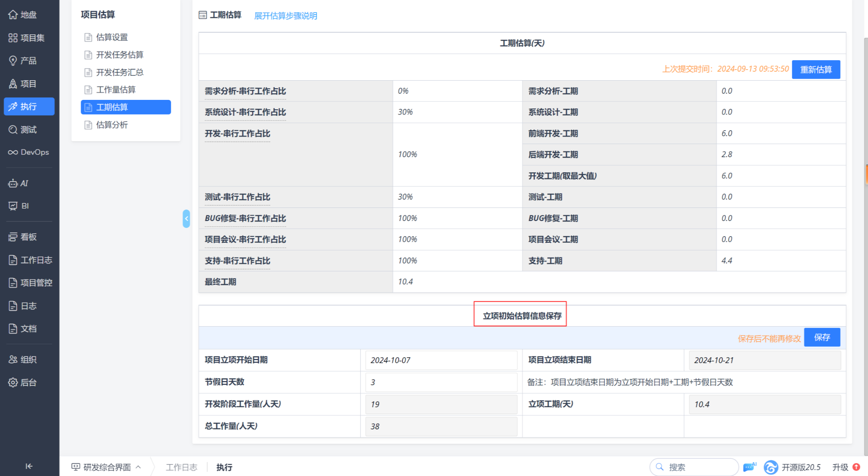Open the AI robot icon

13,183
